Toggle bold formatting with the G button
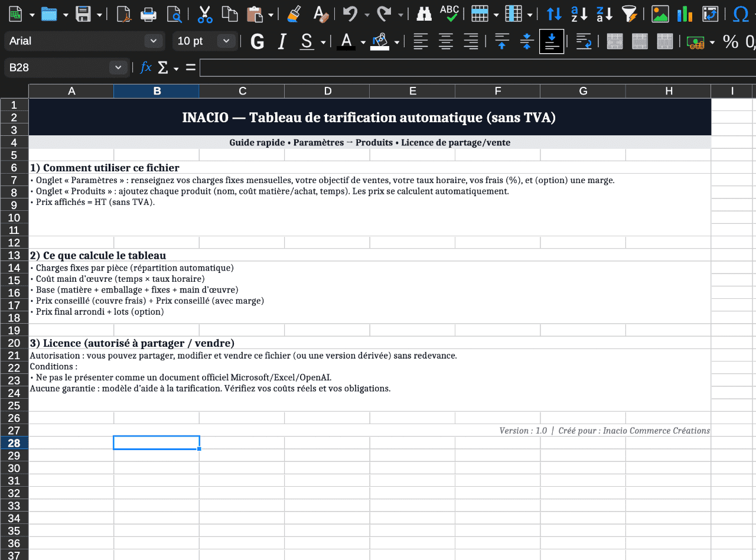Screen dimensions: 756x560 257,41
